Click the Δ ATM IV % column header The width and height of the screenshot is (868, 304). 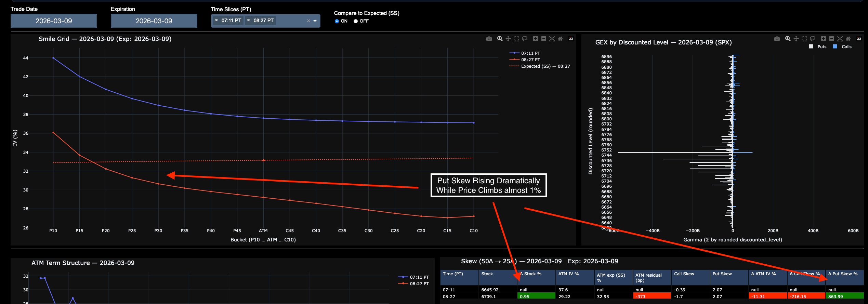tap(768, 277)
